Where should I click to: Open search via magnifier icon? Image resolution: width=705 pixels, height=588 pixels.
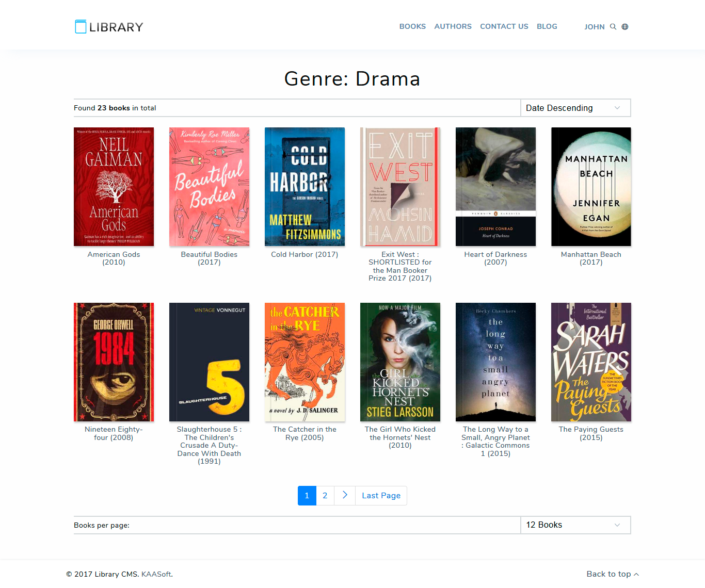point(613,27)
